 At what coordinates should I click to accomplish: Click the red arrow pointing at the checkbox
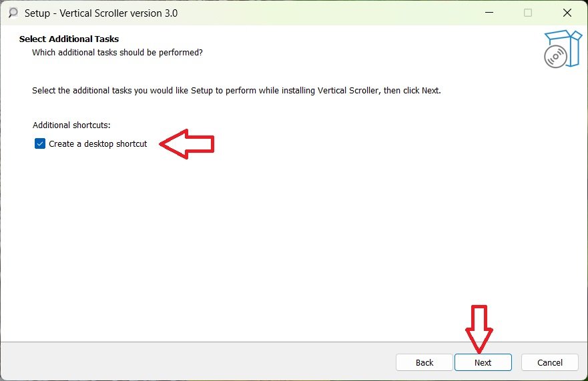[x=187, y=144]
